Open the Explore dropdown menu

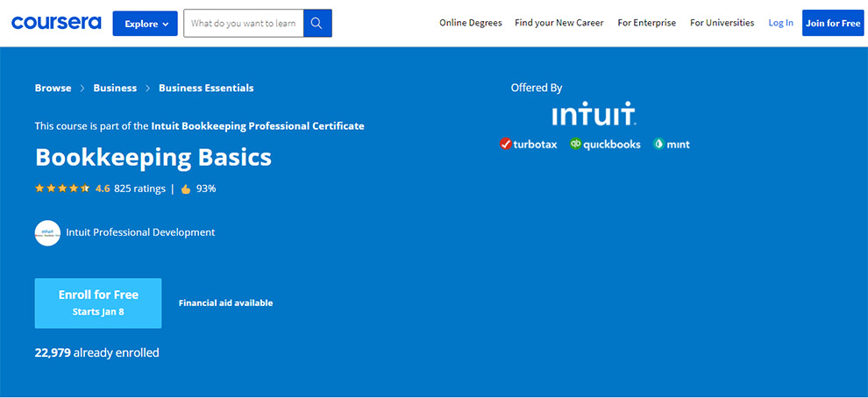pos(145,24)
